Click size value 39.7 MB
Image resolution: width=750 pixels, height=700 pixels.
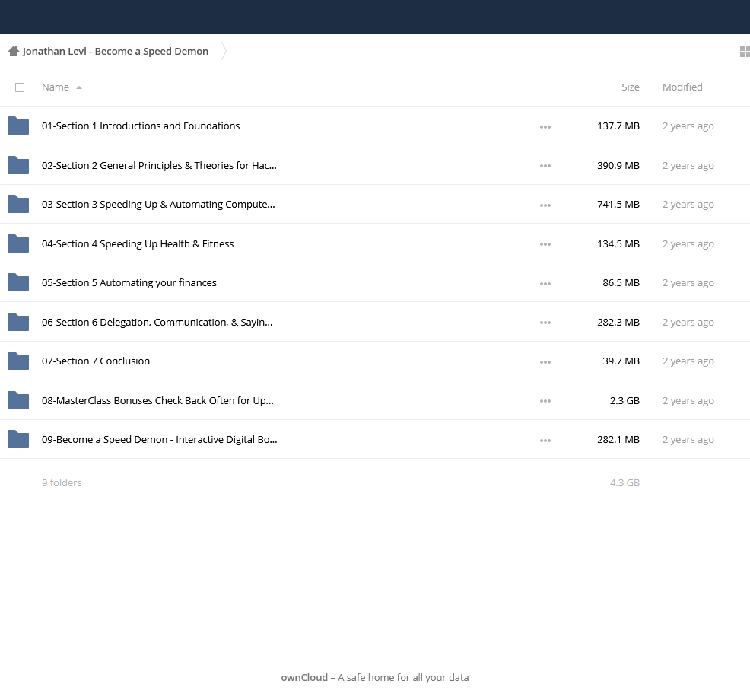[621, 361]
